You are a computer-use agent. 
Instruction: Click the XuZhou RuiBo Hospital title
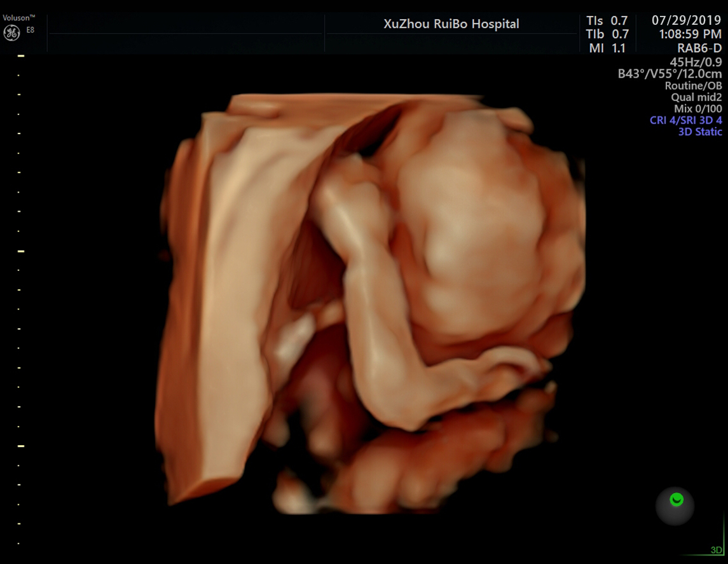click(451, 24)
